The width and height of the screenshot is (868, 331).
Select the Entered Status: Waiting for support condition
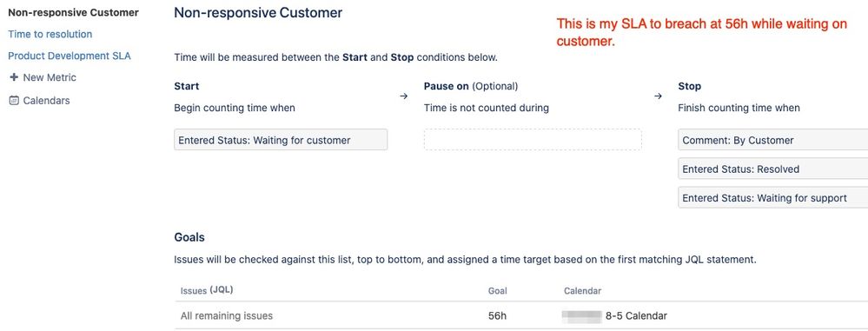(772, 197)
